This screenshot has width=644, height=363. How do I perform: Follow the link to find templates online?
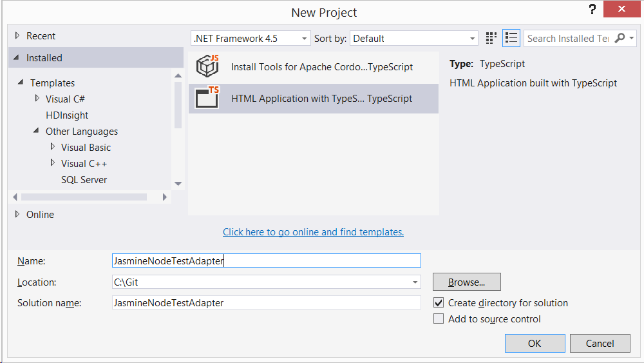[313, 232]
